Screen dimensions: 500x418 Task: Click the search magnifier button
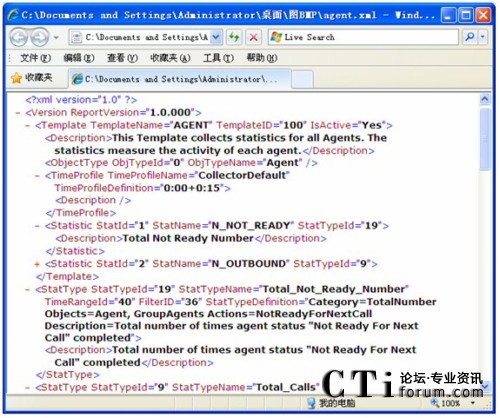pyautogui.click(x=470, y=37)
